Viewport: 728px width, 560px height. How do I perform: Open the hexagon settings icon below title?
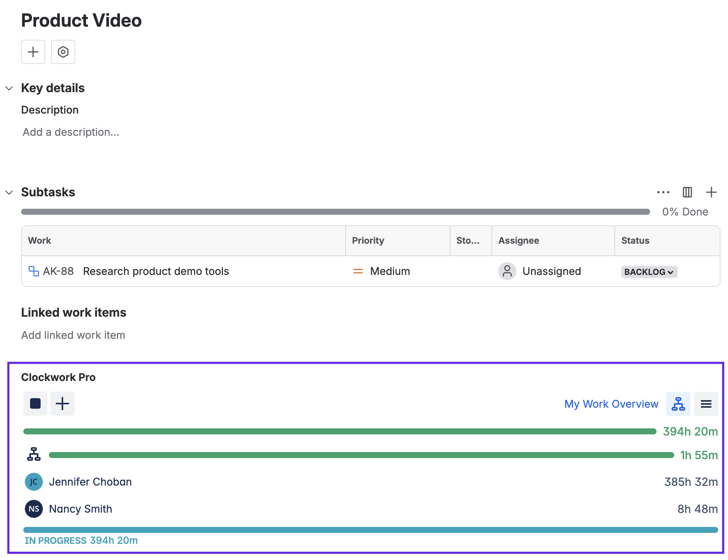tap(63, 52)
